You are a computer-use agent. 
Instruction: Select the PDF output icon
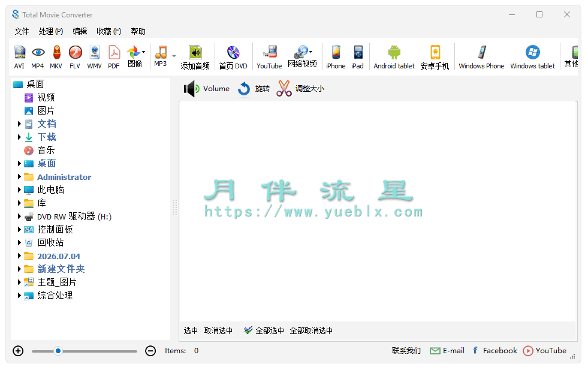pyautogui.click(x=114, y=57)
